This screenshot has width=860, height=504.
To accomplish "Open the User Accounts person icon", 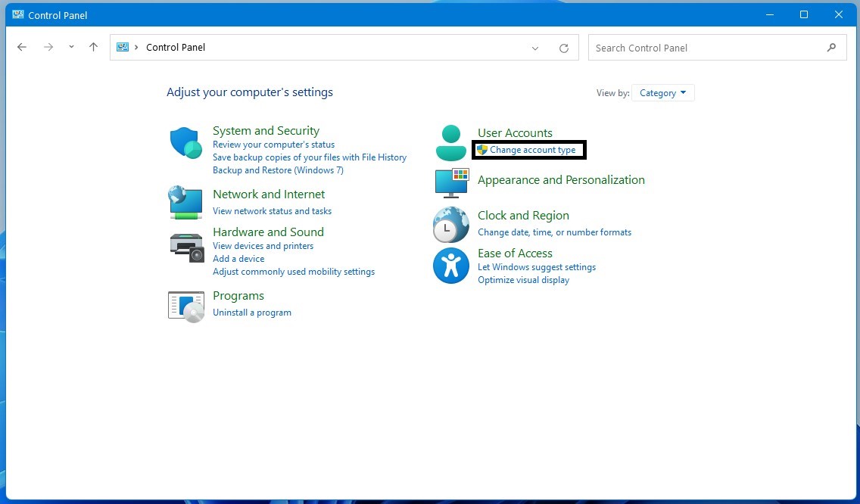I will (451, 142).
